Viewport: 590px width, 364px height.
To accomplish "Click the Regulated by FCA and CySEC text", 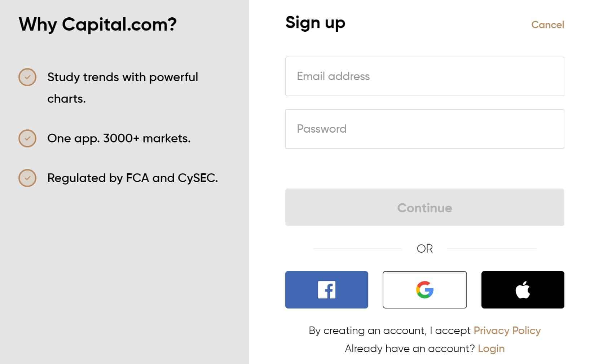I will point(132,178).
